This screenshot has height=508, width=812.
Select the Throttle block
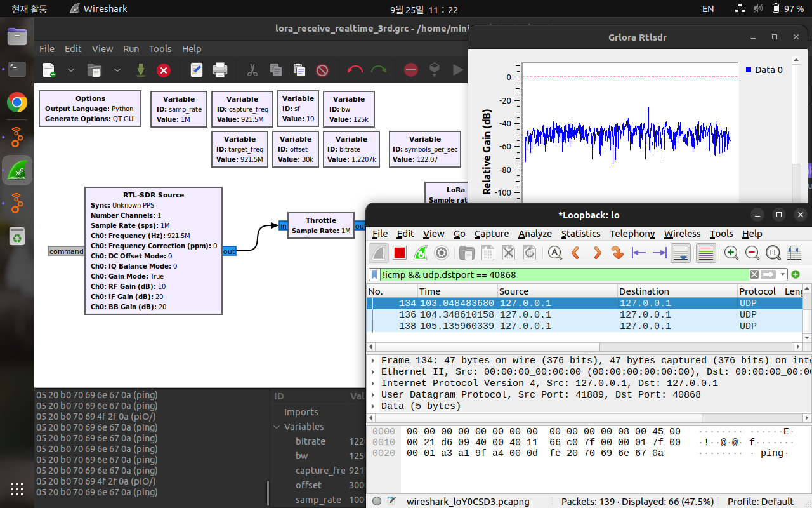(321, 225)
